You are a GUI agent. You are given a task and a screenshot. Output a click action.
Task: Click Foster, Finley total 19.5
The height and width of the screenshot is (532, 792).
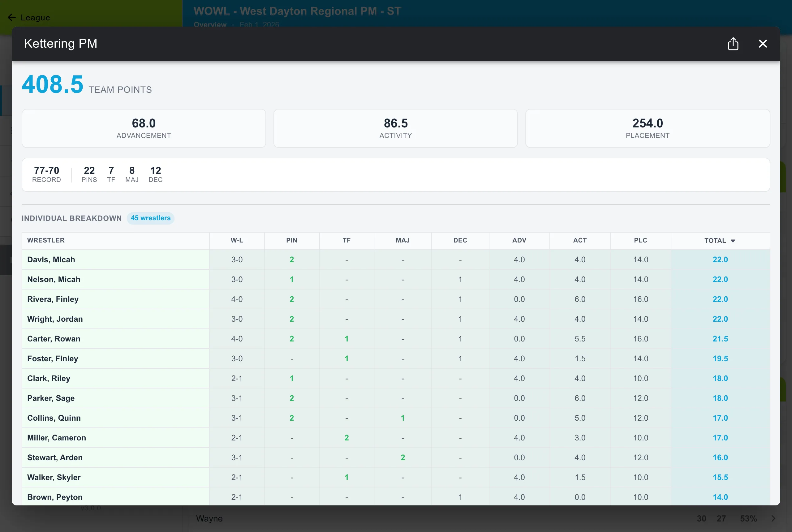[x=720, y=358]
